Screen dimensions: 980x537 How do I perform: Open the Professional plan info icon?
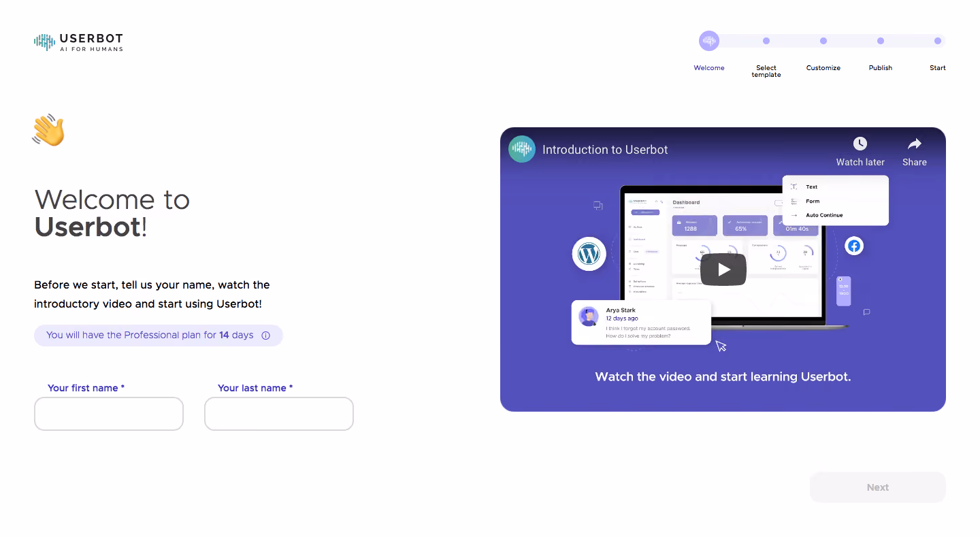(266, 336)
